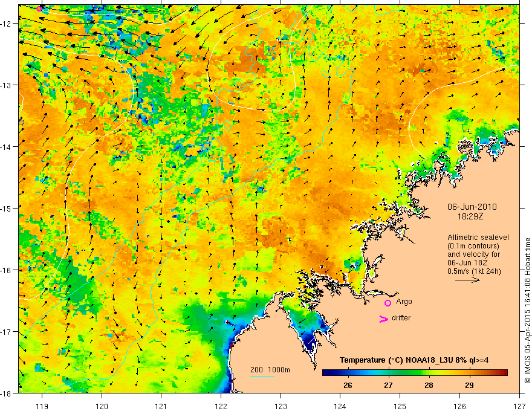
Task: Click the magenta Argo circle legend marker
Action: [388, 303]
